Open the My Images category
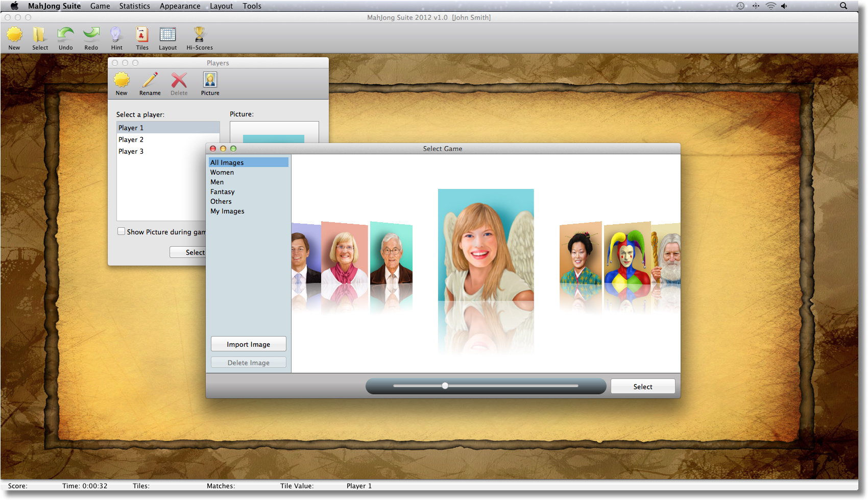Viewport: 868px width, 500px height. pyautogui.click(x=227, y=211)
